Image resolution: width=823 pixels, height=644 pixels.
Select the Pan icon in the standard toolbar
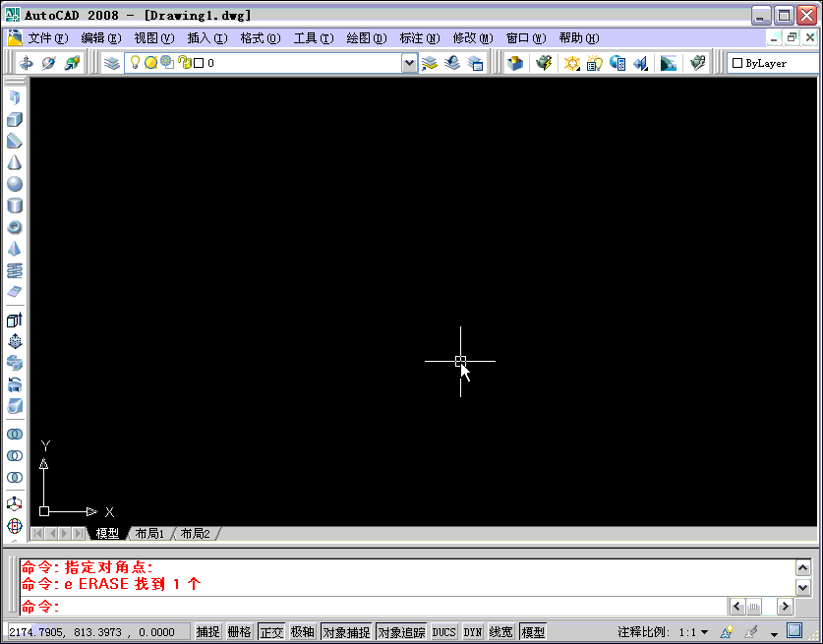25,62
